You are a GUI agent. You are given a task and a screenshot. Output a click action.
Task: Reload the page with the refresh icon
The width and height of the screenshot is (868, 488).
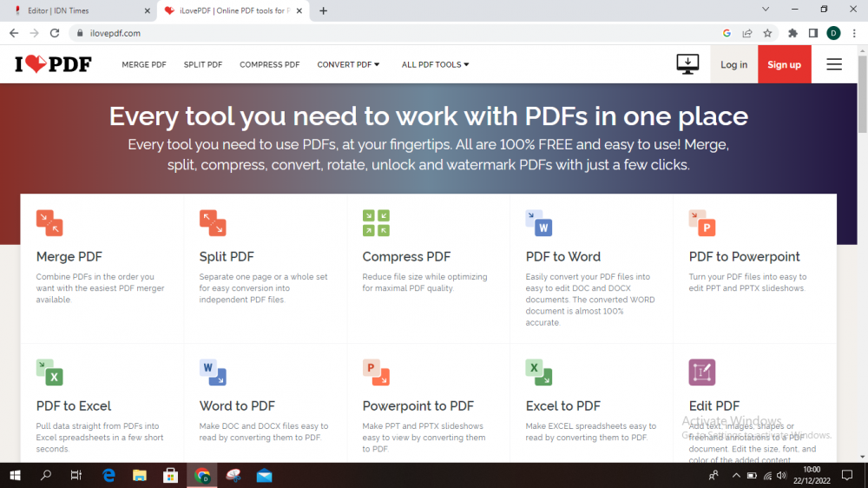[54, 33]
